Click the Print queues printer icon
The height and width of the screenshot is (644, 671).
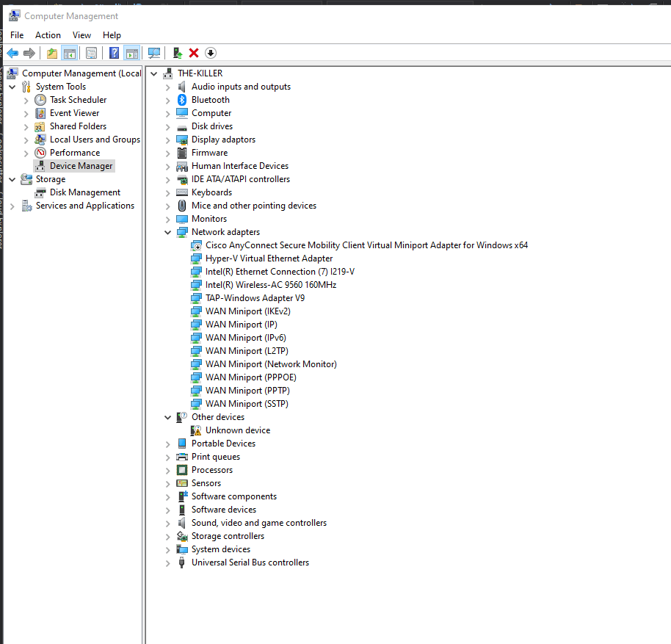click(182, 457)
